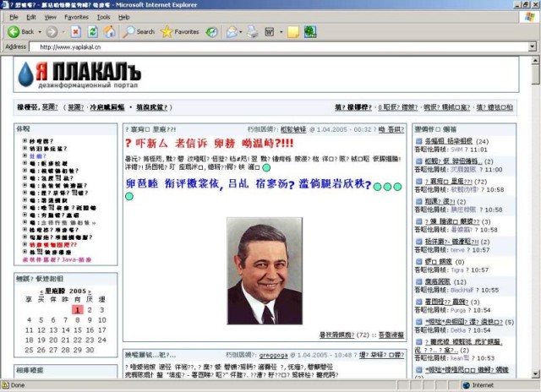Click the thread link by user SVM at 11:01
Viewport: 541px width, 392px height.
448,141
